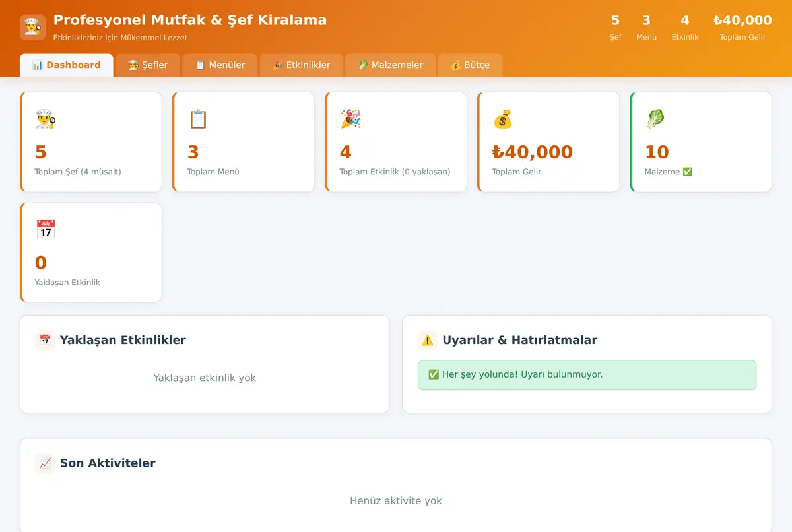792x532 pixels.
Task: Switch to the Şefler tab
Action: pyautogui.click(x=148, y=65)
